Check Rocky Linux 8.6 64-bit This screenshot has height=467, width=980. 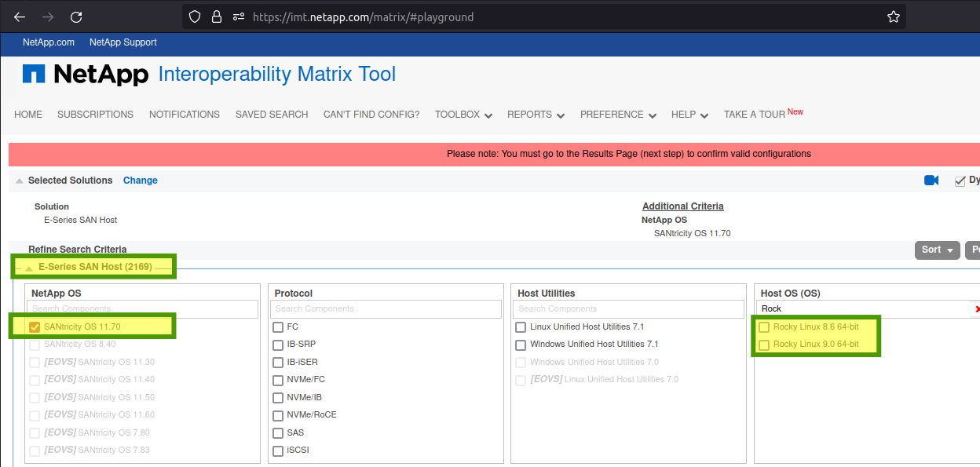(764, 327)
